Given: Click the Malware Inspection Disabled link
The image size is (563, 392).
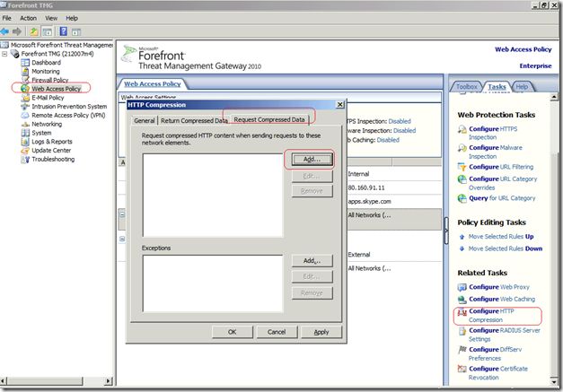Looking at the screenshot, I should pyautogui.click(x=404, y=131).
